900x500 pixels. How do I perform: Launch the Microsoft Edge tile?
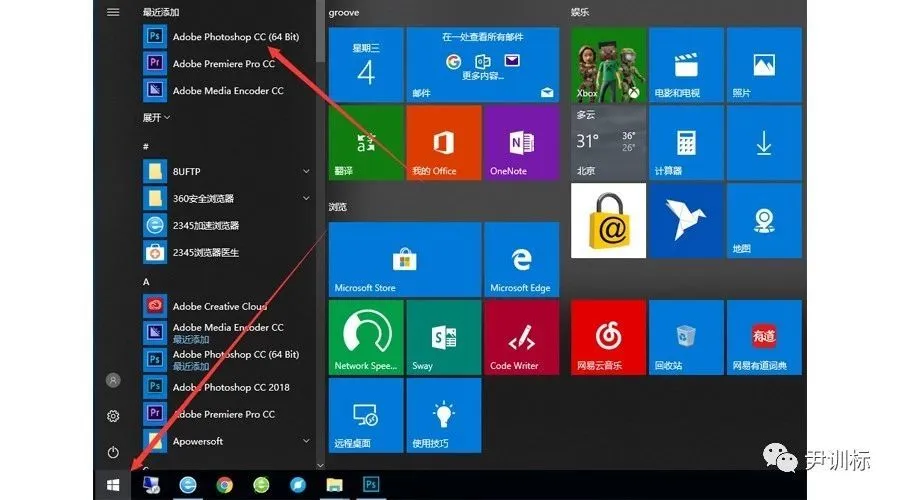[520, 260]
